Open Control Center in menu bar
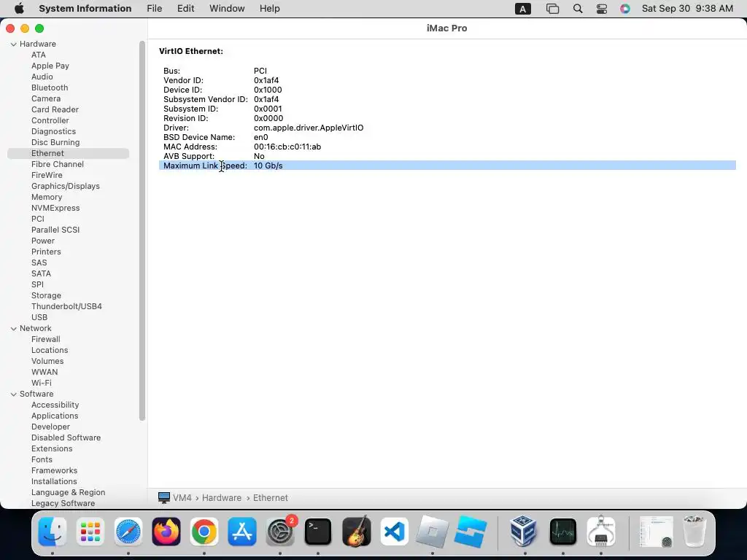 (x=602, y=9)
